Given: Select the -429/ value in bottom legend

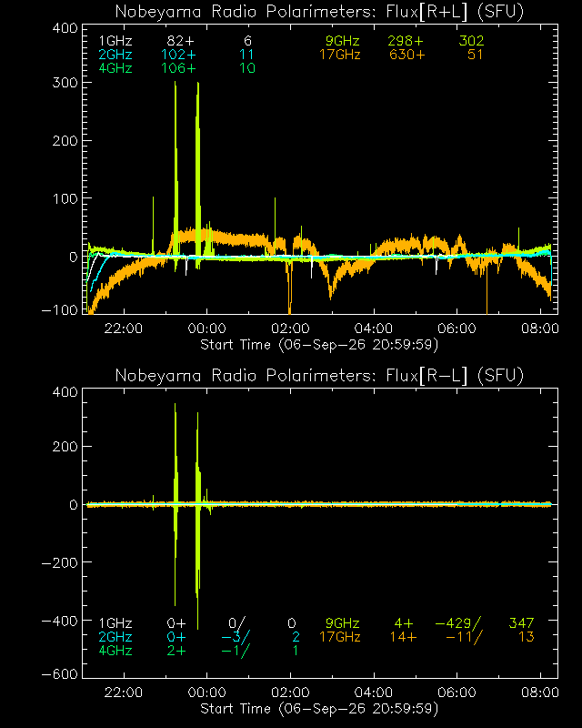Looking at the screenshot, I should click(458, 622).
